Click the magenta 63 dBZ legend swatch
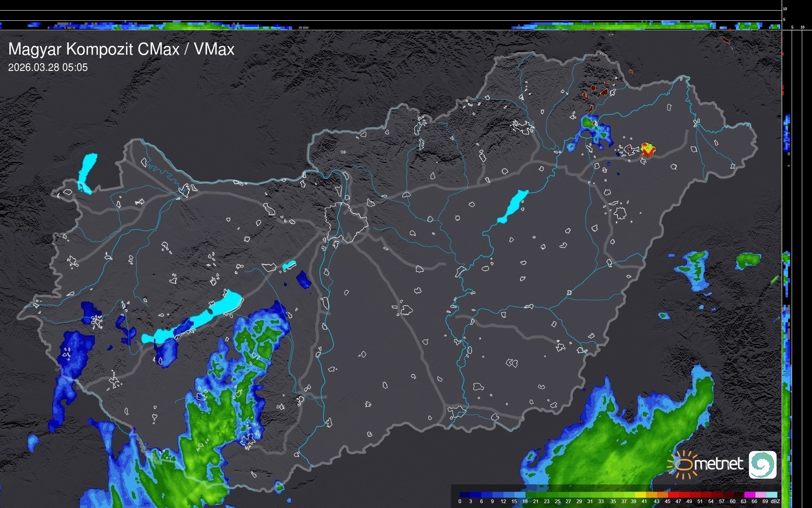The width and height of the screenshot is (812, 508). click(x=750, y=495)
